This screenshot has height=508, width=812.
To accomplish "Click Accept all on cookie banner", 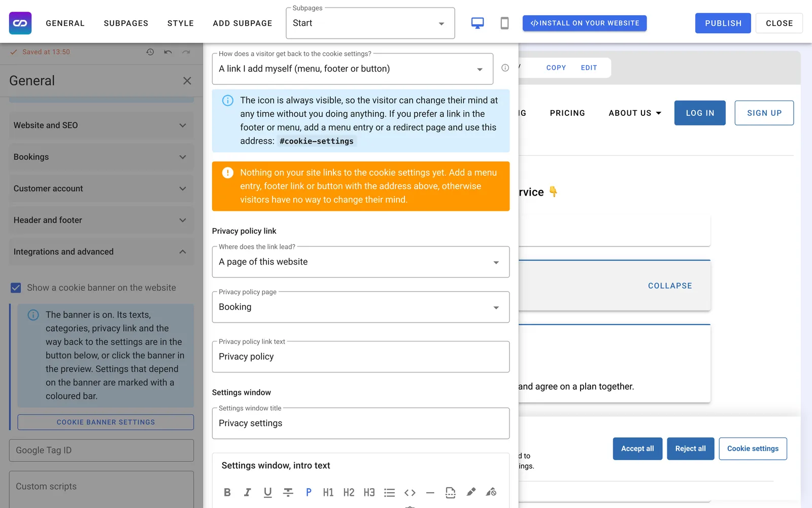I will pyautogui.click(x=637, y=449).
